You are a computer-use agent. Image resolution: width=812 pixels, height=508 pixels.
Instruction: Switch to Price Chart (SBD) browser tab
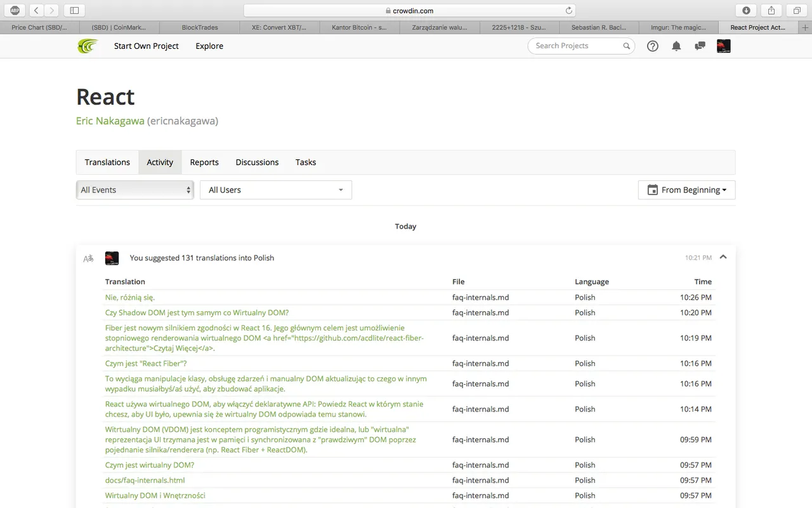pyautogui.click(x=40, y=27)
